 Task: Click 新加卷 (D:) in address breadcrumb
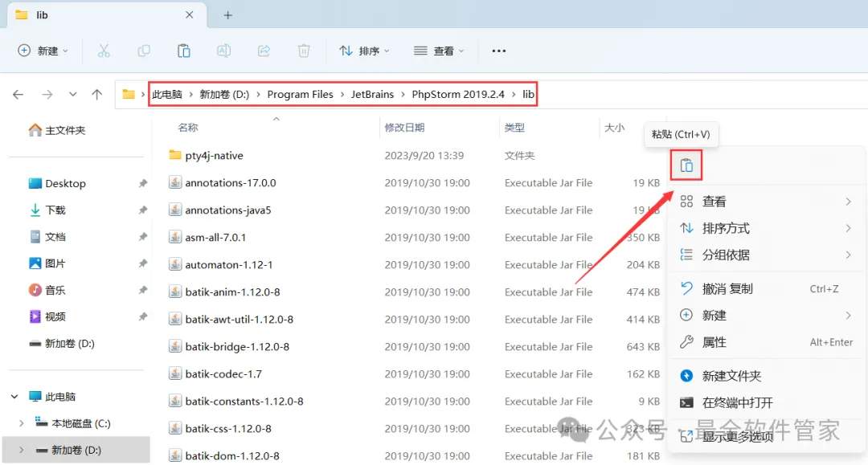[x=224, y=95]
